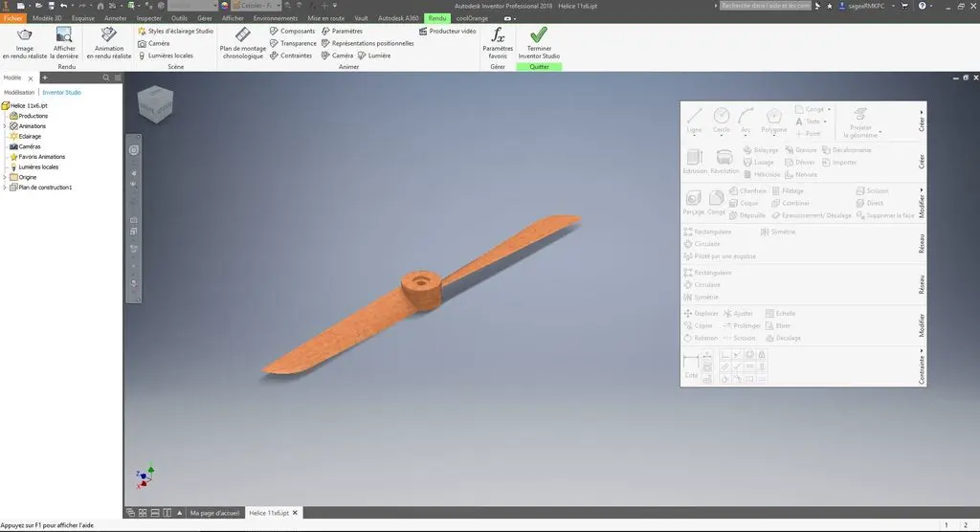The height and width of the screenshot is (532, 980).
Task: Expand the Plan de construction1 node
Action: click(5, 188)
